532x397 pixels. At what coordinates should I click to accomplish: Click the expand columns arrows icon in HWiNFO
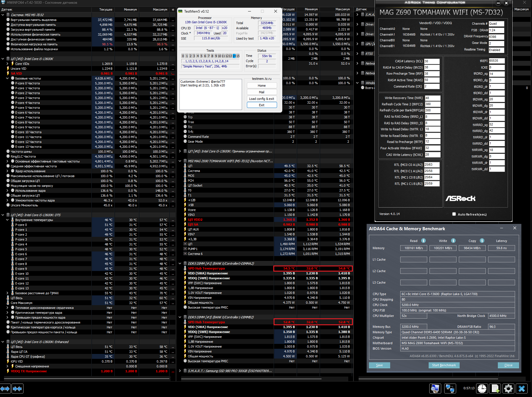pyautogui.click(x=5, y=389)
